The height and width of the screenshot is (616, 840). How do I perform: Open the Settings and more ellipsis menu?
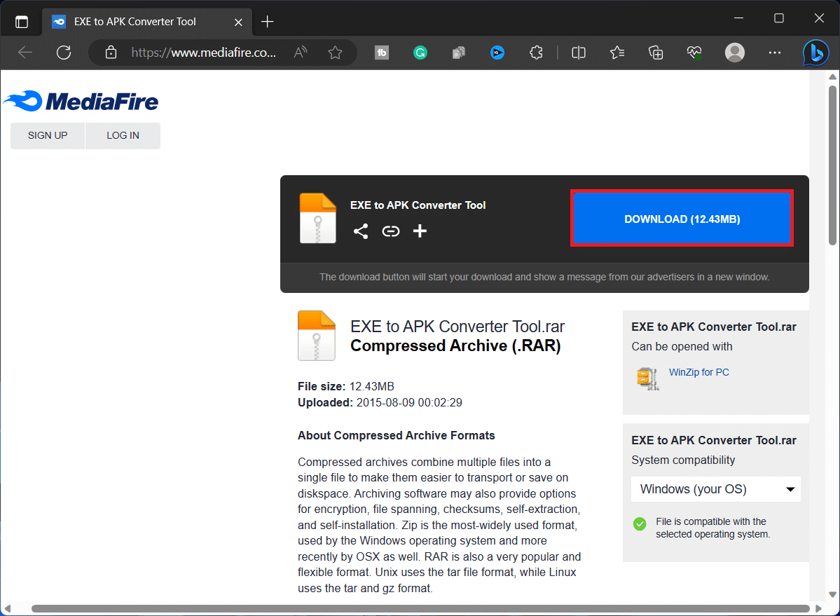(x=774, y=53)
